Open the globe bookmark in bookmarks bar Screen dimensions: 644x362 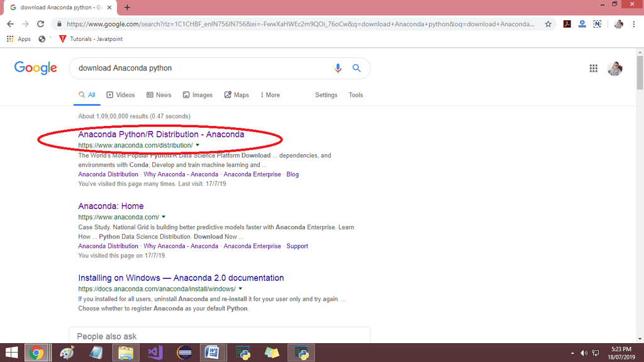coord(42,39)
